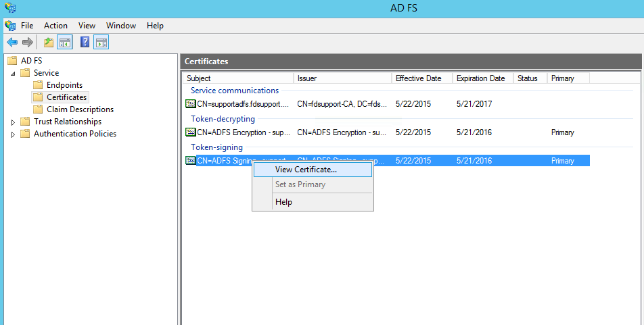Click the Service communications group heading
Image resolution: width=644 pixels, height=325 pixels.
pos(235,91)
